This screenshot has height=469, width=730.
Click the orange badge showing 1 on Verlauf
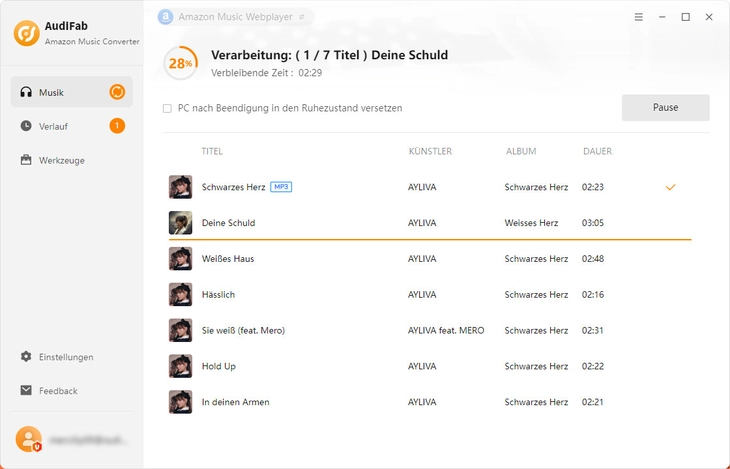(x=117, y=126)
